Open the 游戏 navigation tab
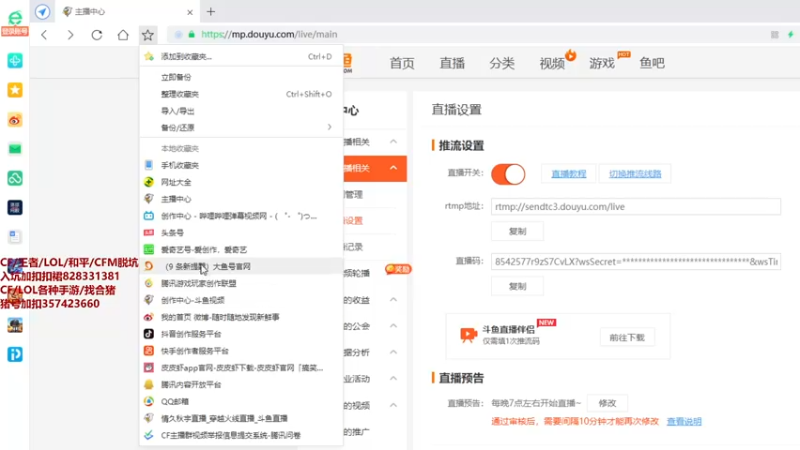Screen dimensions: 800x450 602,63
